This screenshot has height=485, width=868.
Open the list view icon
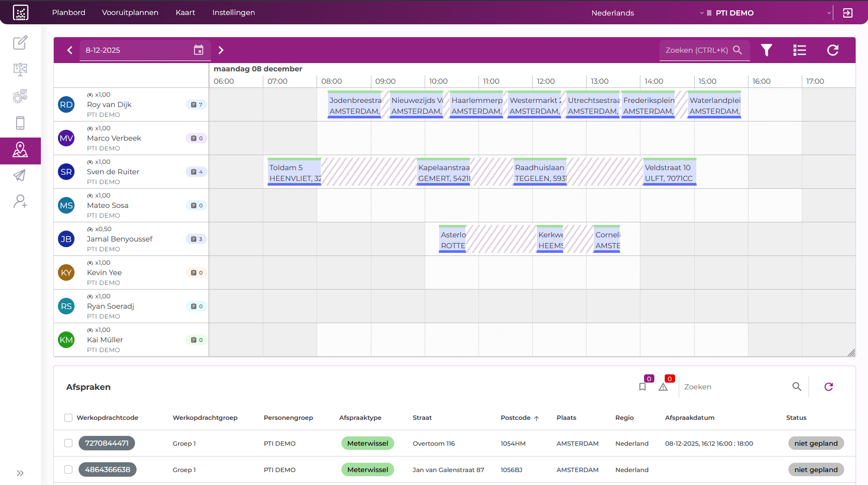pyautogui.click(x=800, y=50)
